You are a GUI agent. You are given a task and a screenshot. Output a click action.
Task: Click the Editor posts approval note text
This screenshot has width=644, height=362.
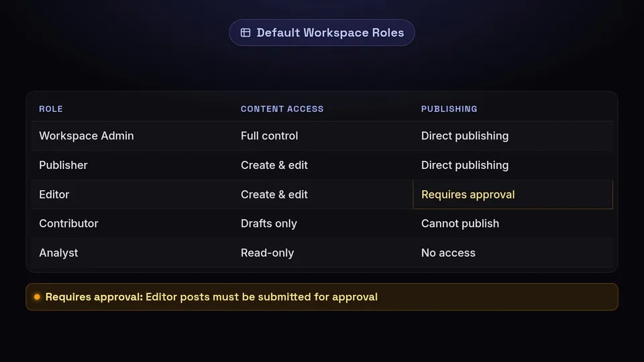coord(211,297)
